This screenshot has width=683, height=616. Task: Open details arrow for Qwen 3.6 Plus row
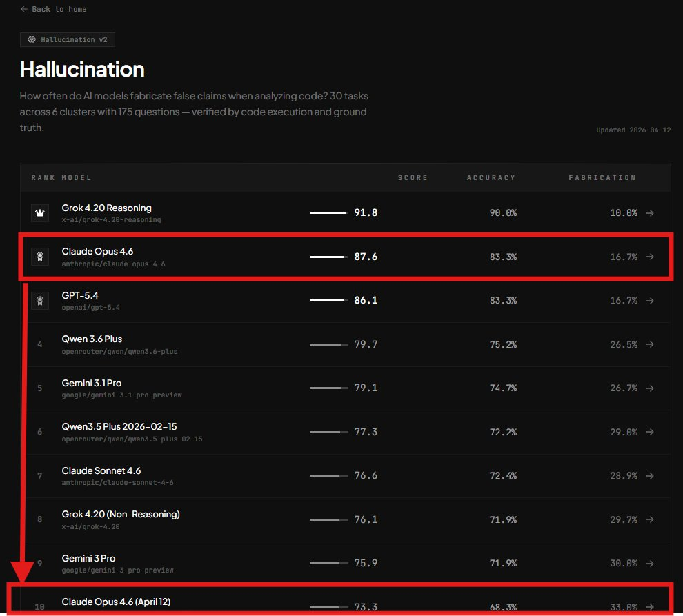650,344
